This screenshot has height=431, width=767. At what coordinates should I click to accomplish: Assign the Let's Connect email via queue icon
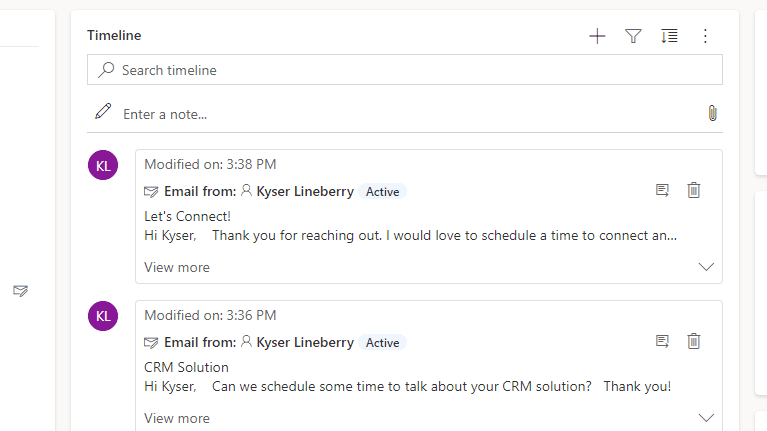[662, 190]
